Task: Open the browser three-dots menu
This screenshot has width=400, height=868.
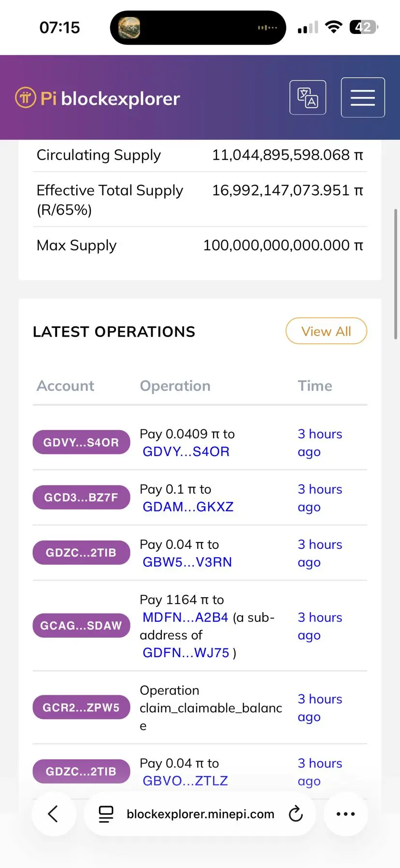Action: click(345, 814)
